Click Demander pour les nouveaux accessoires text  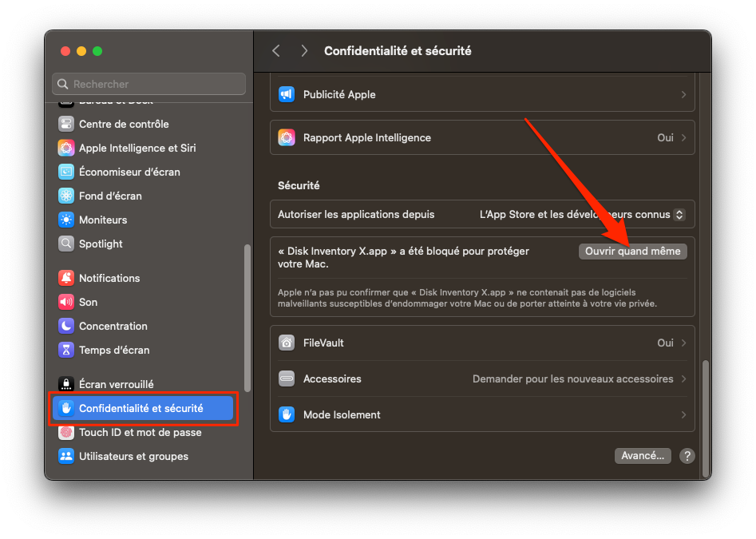[572, 379]
